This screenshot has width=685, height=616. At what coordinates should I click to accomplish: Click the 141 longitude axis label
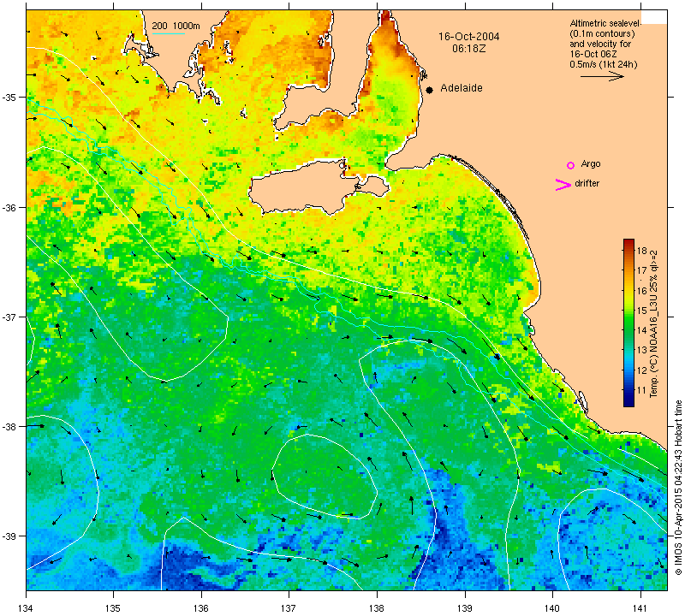tap(640, 607)
